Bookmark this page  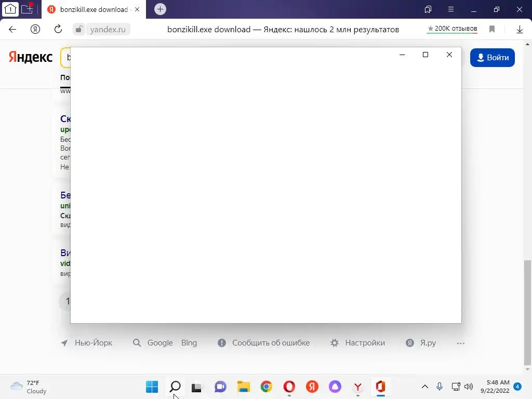[x=492, y=29]
